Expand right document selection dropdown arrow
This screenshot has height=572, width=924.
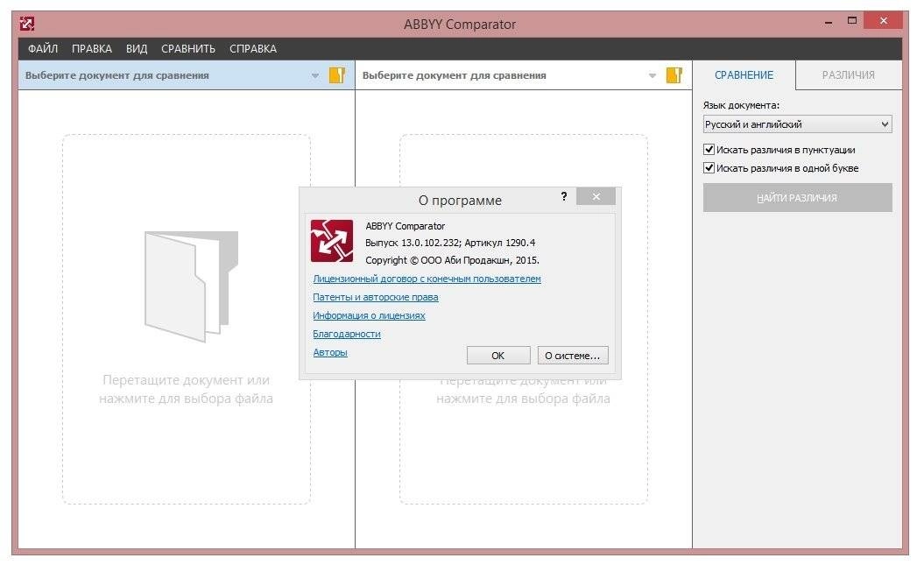click(652, 75)
